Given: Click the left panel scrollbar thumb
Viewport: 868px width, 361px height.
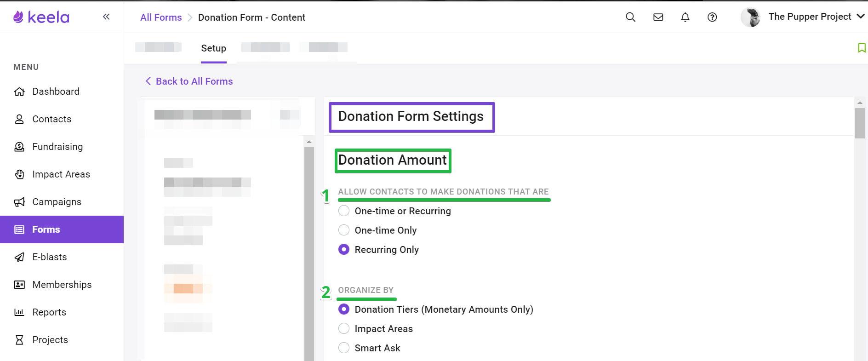Looking at the screenshot, I should 309,254.
